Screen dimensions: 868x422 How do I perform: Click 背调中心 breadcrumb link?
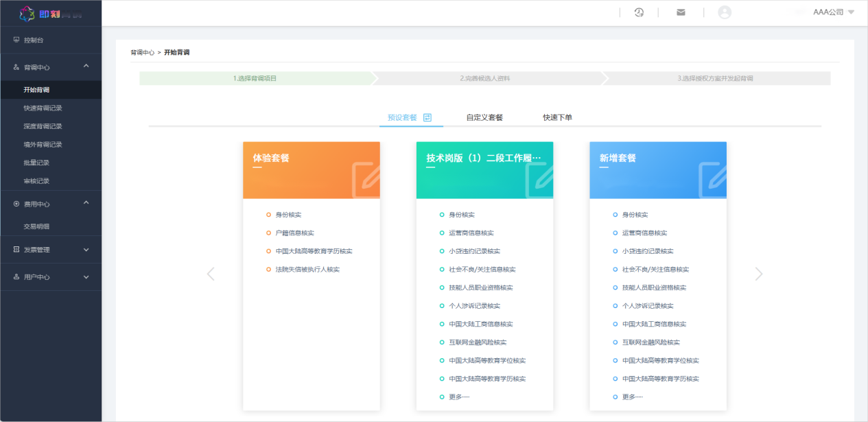click(142, 52)
